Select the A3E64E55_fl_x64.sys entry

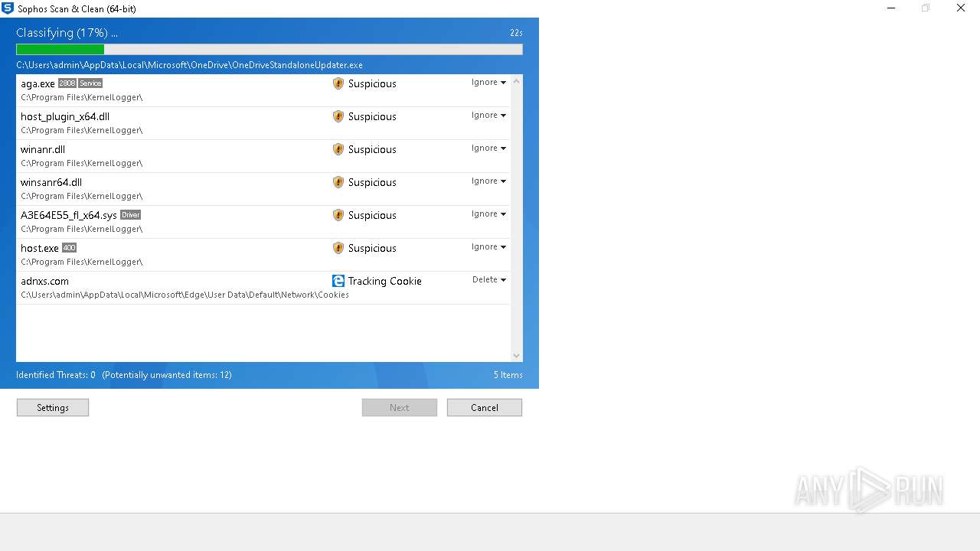tap(263, 222)
